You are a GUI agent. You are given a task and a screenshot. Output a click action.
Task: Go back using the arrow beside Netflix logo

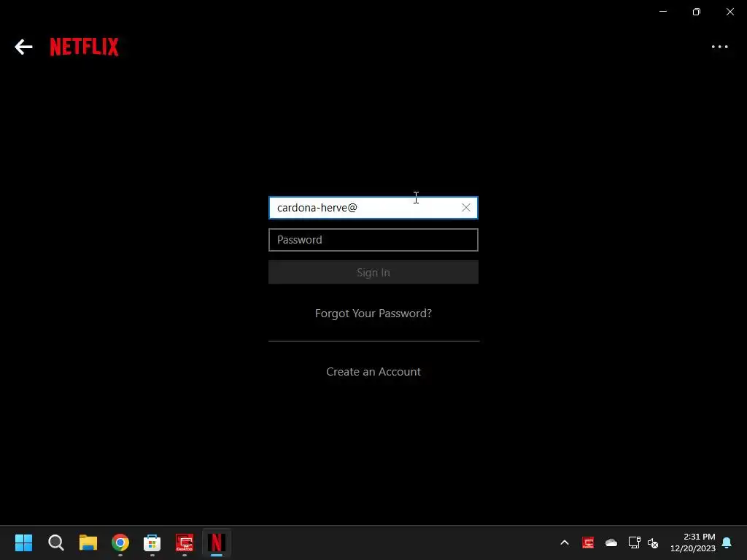[x=23, y=47]
